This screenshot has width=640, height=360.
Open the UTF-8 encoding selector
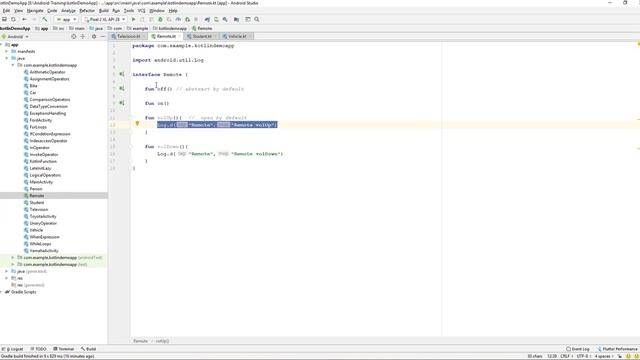point(583,356)
